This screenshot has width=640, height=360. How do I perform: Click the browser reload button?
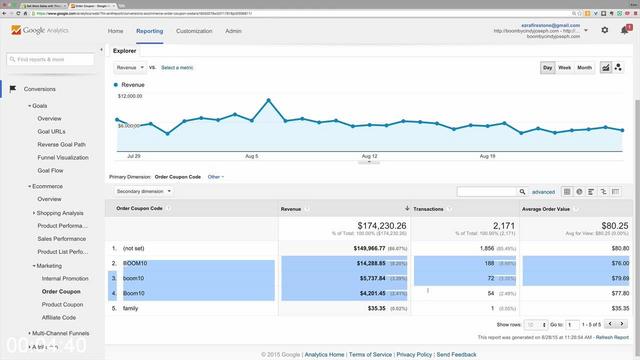(18, 13)
